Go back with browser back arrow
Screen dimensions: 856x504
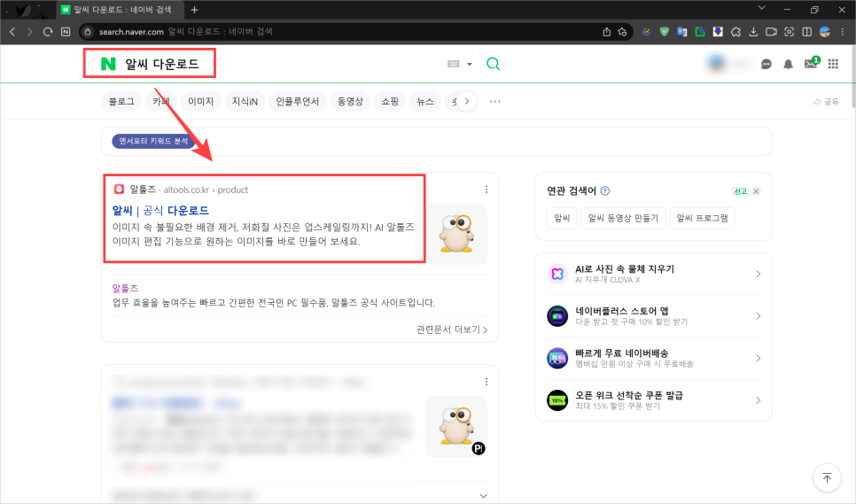pyautogui.click(x=12, y=32)
